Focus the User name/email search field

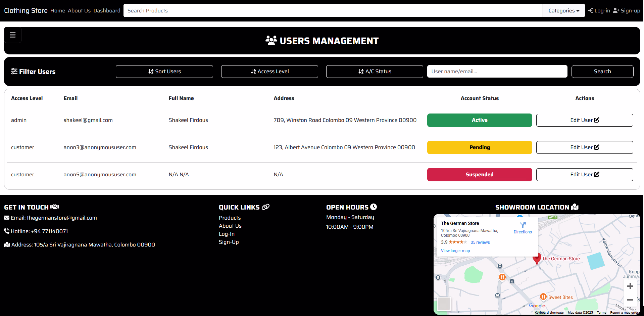coord(497,72)
